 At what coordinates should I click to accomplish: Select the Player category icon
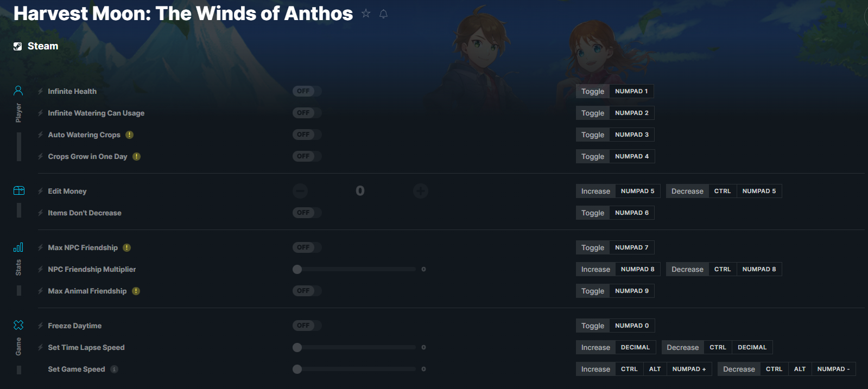(x=18, y=91)
